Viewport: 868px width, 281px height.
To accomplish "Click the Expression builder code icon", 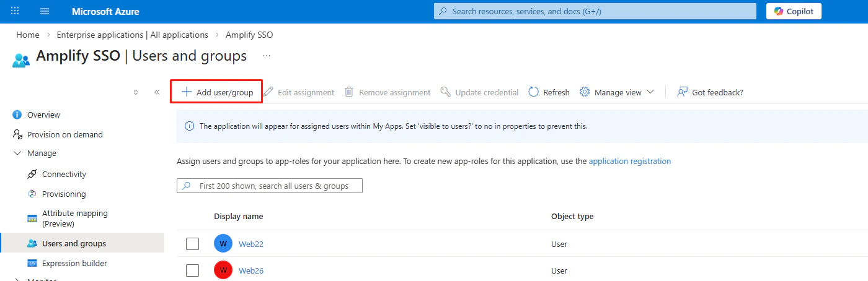I will tap(32, 263).
